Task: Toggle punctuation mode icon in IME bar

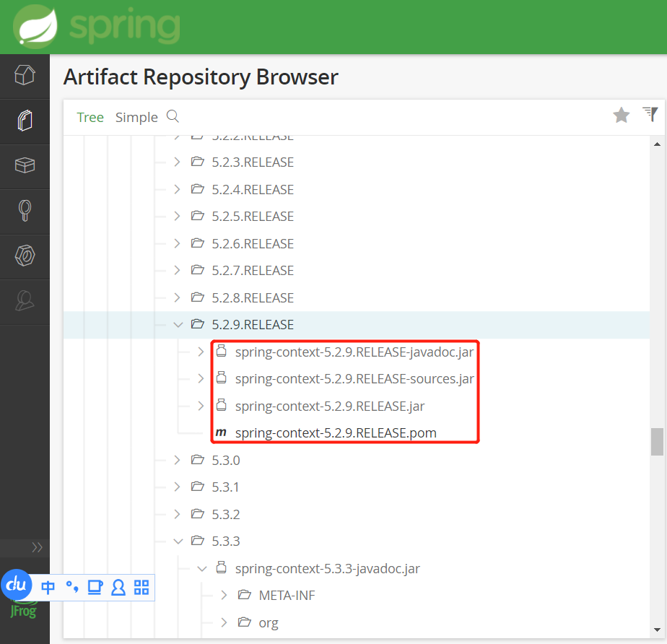Action: [72, 587]
